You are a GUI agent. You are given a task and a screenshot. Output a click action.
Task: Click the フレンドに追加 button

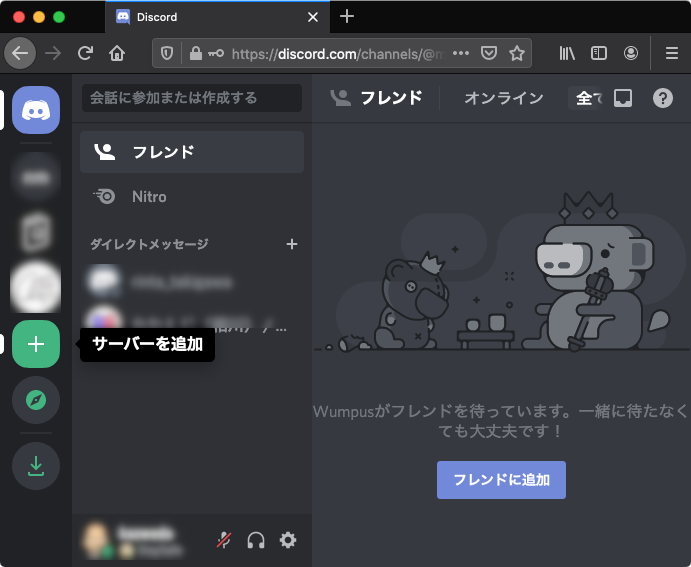point(501,480)
